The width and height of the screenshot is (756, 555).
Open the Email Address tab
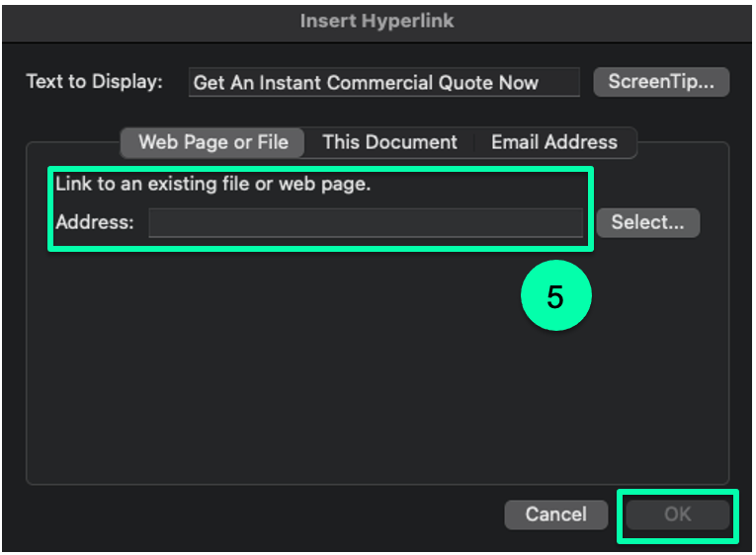pyautogui.click(x=554, y=142)
